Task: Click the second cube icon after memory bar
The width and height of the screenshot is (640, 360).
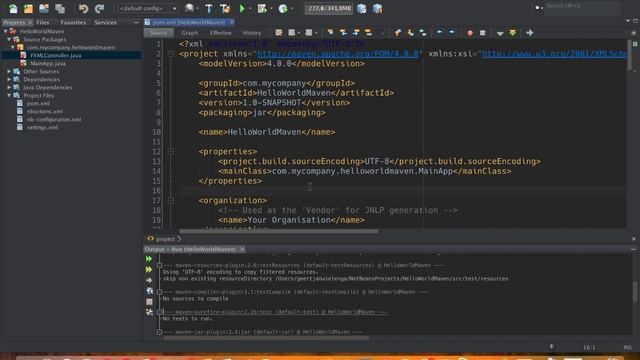Action: 378,9
